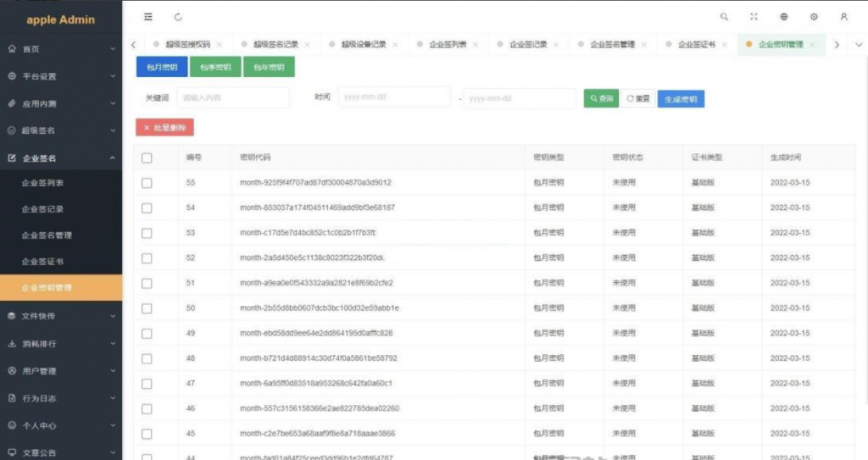
Task: Click the user icon beside 用户管理
Action: tap(12, 370)
